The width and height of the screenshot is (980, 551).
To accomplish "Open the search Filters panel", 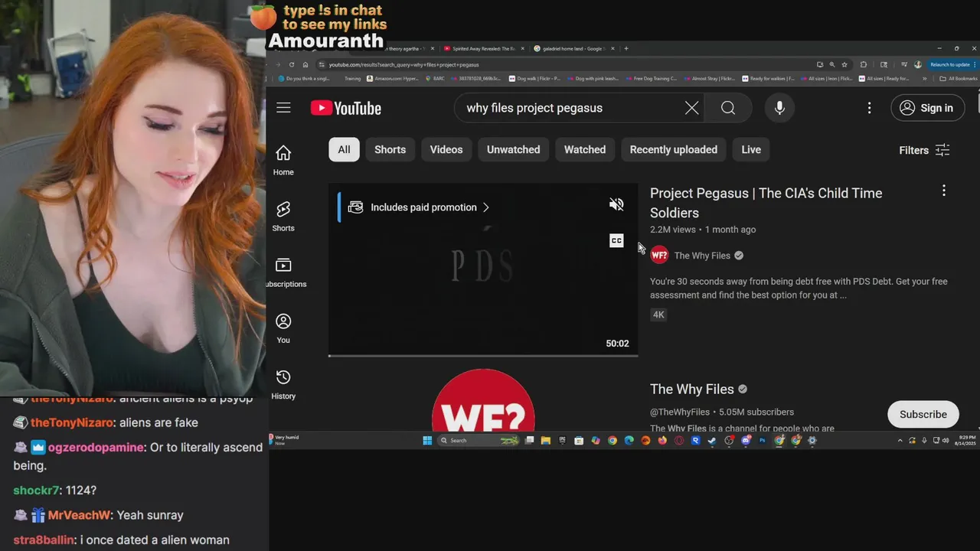I will (x=924, y=150).
